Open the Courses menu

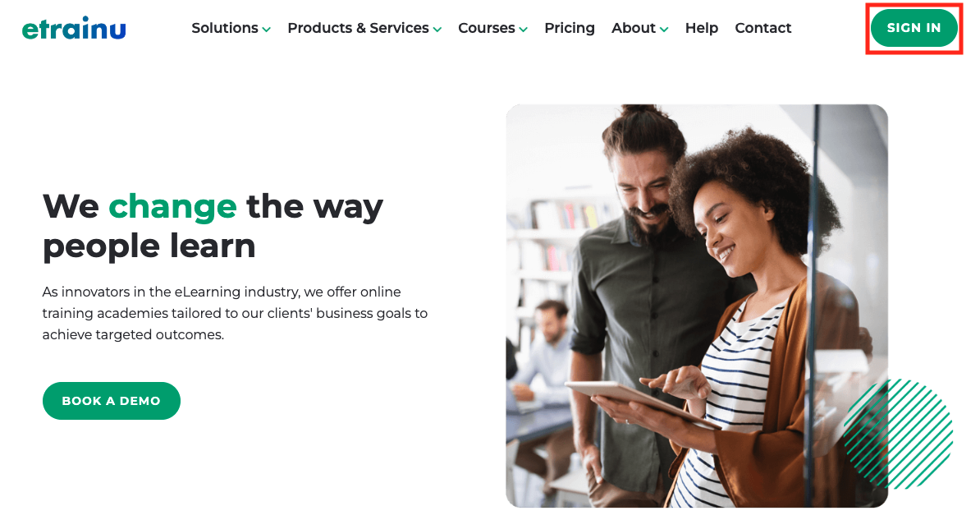point(492,28)
